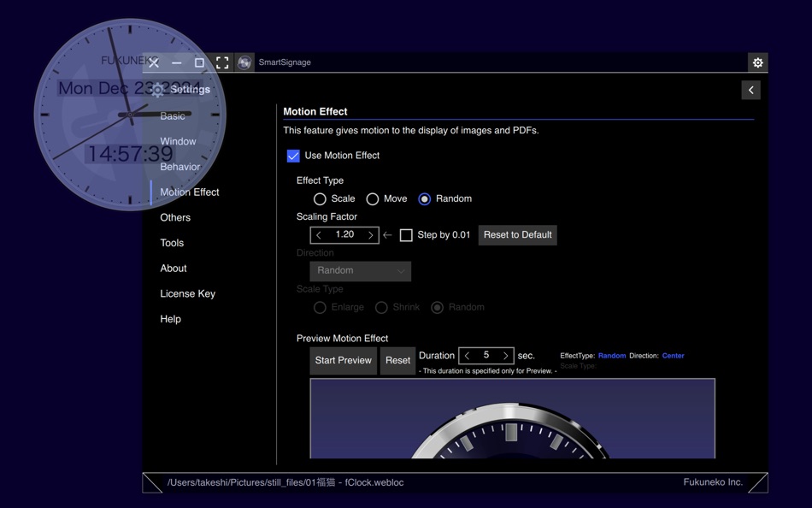Enable Step by 0.01 checkbox

(x=407, y=235)
